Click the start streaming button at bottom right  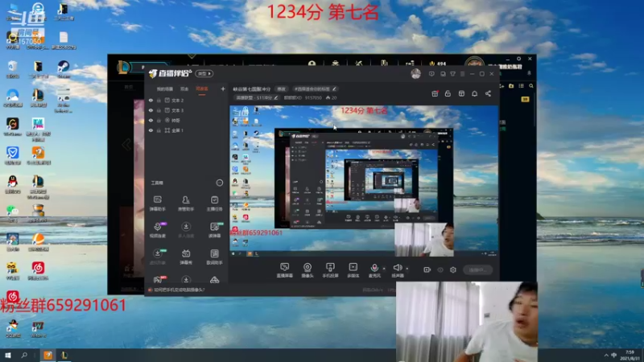point(477,269)
